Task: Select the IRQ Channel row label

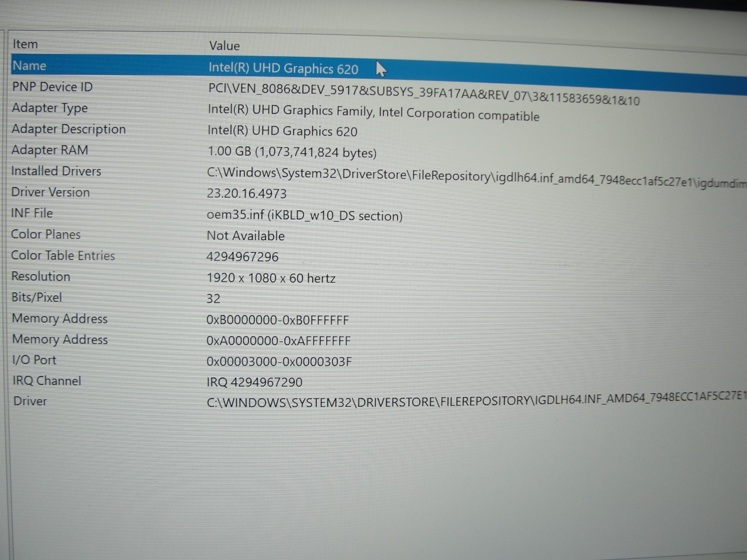Action: point(47,381)
